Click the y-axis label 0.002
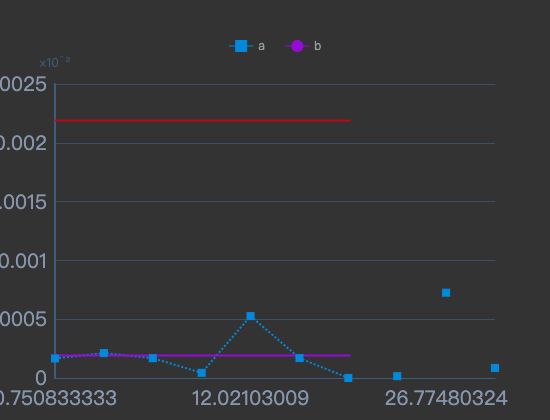550x420 pixels. coord(23,143)
